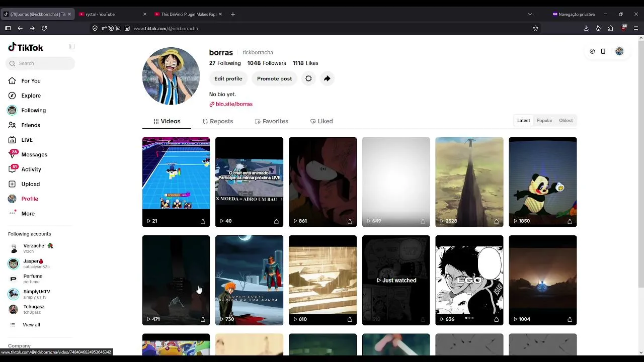This screenshot has width=644, height=362.
Task: Go back with the browser back arrow
Action: click(x=20, y=28)
